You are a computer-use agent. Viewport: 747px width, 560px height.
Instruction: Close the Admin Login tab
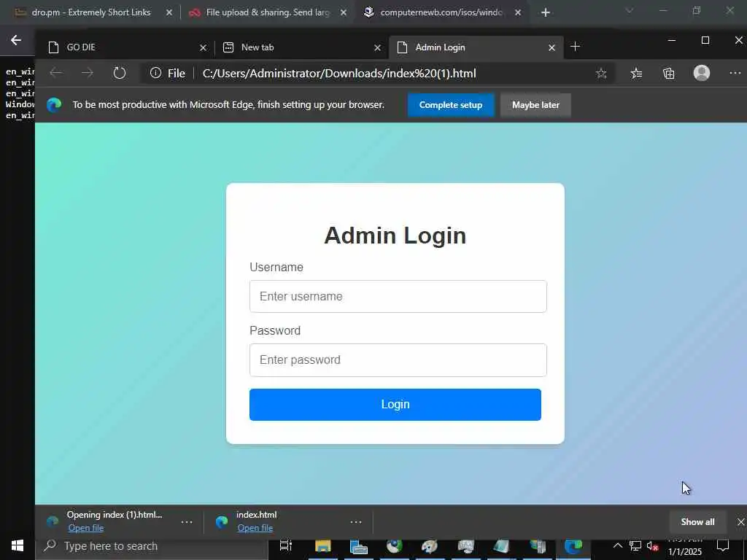[551, 47]
